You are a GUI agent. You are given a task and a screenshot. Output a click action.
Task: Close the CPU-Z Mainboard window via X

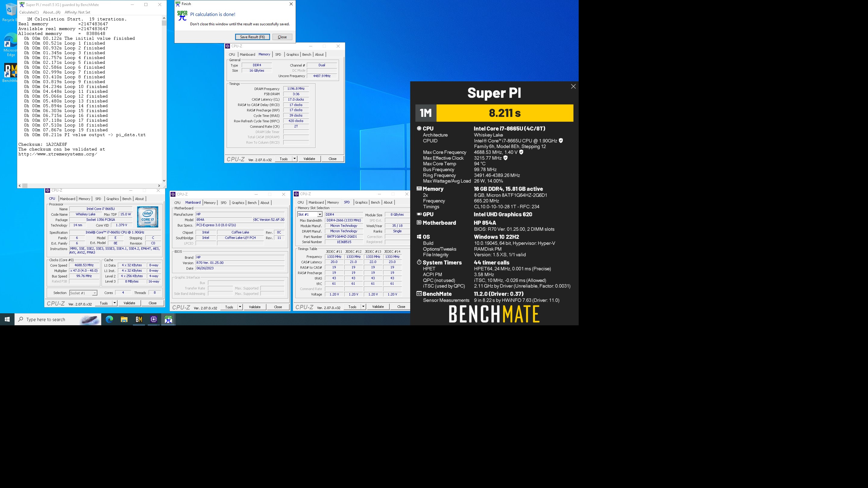click(284, 194)
